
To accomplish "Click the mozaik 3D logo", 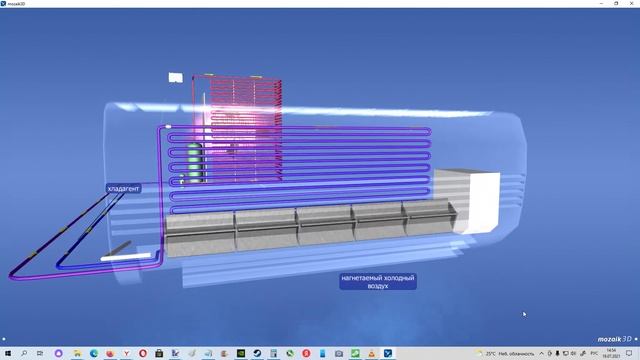I will pyautogui.click(x=614, y=339).
